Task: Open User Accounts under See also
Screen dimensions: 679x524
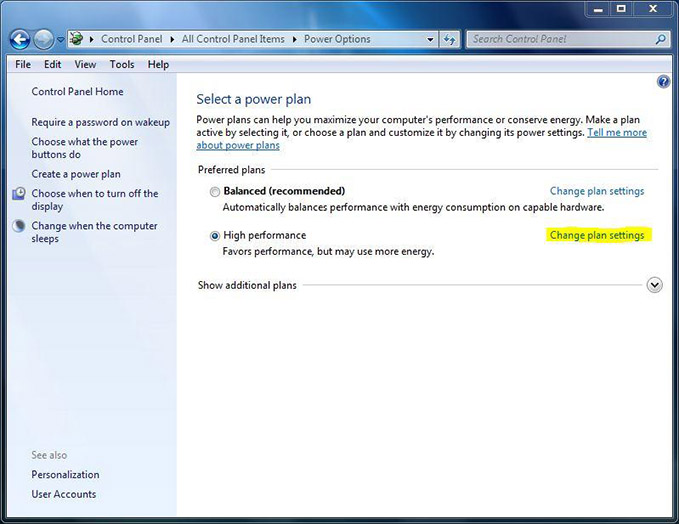Action: [x=64, y=494]
